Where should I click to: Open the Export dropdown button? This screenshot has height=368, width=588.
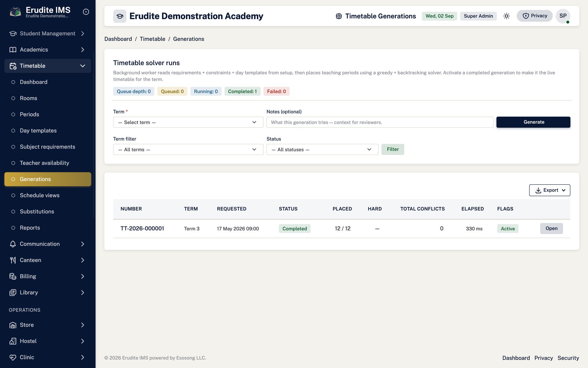(x=550, y=190)
